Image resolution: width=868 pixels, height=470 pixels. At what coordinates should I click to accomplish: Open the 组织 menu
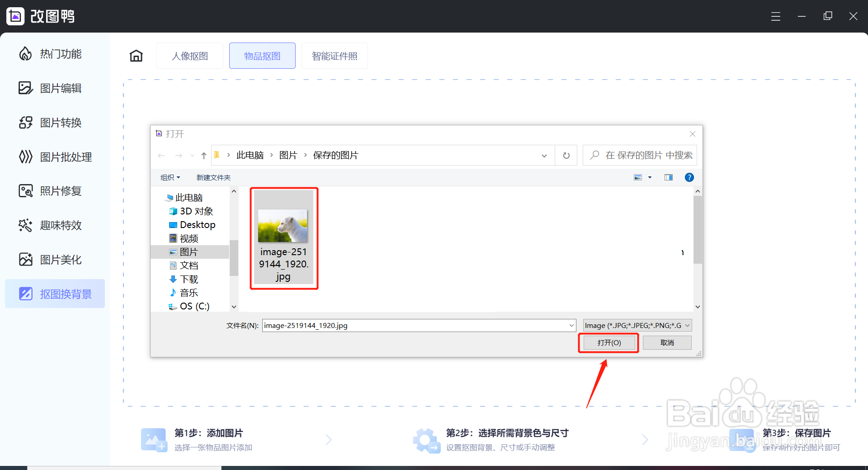(x=170, y=177)
